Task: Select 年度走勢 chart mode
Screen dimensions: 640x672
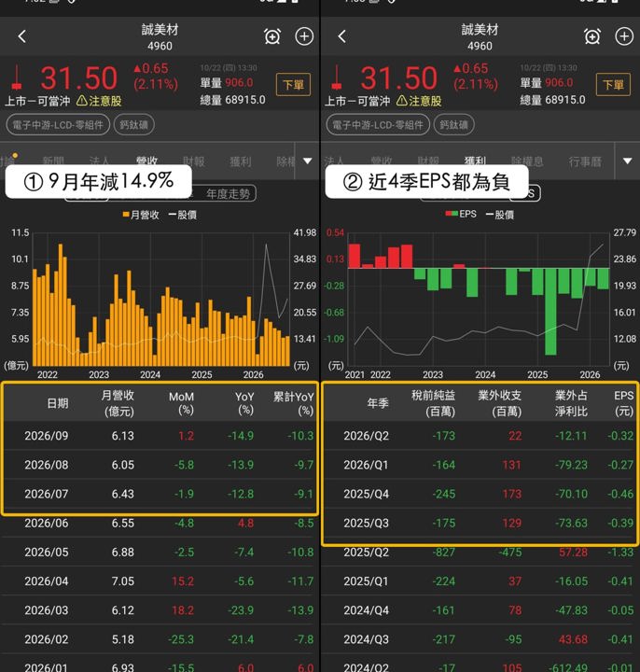Action: [228, 194]
